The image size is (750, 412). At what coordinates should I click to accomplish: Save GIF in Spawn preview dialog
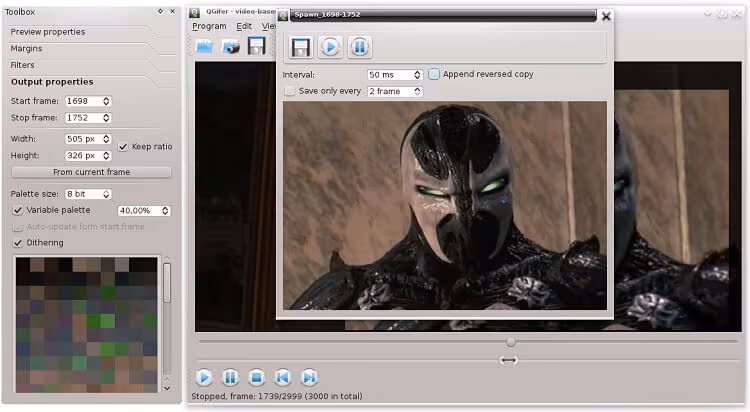[x=300, y=47]
